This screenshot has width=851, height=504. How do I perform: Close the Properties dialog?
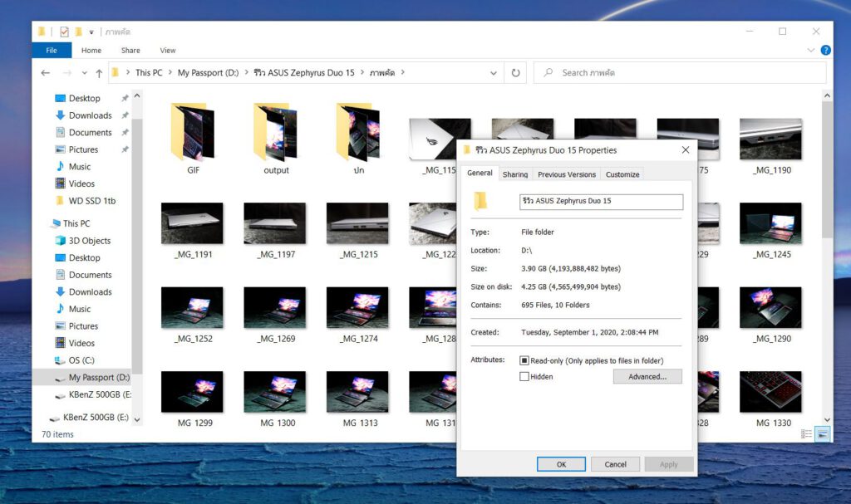(x=686, y=149)
